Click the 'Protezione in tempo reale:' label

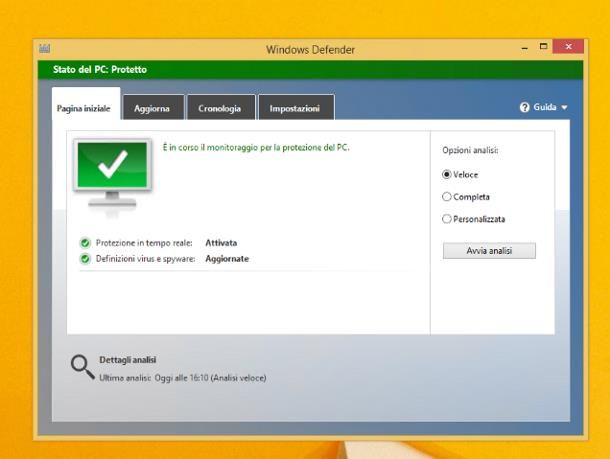(144, 243)
